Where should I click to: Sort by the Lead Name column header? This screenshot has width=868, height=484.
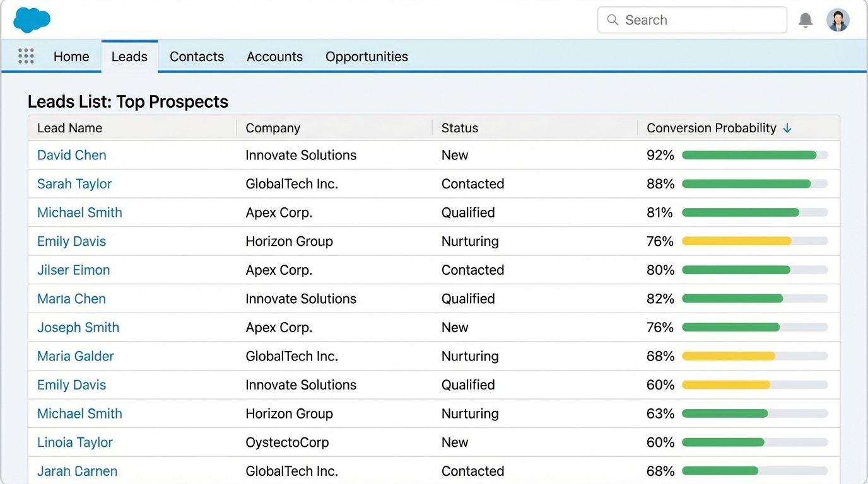click(69, 128)
